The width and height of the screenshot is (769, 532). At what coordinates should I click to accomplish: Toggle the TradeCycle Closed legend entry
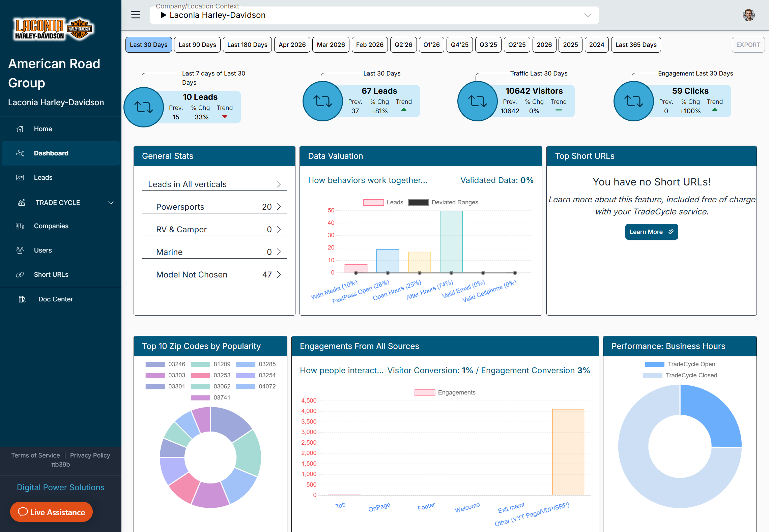680,375
